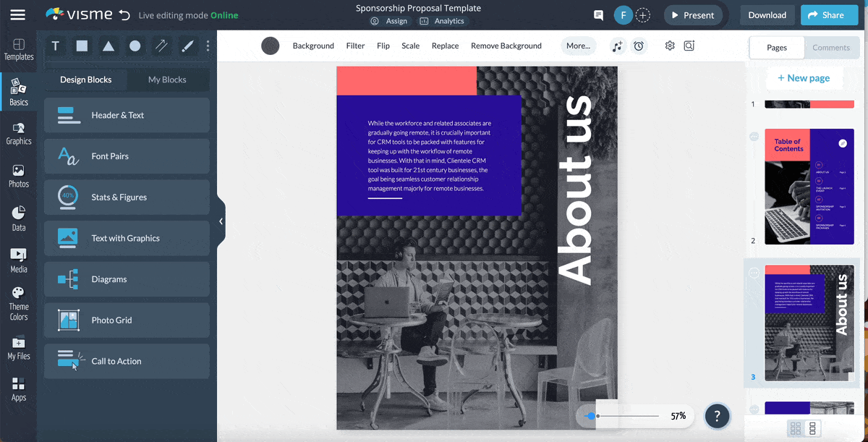Image resolution: width=868 pixels, height=442 pixels.
Task: Pick the circle shape tool
Action: (135, 46)
